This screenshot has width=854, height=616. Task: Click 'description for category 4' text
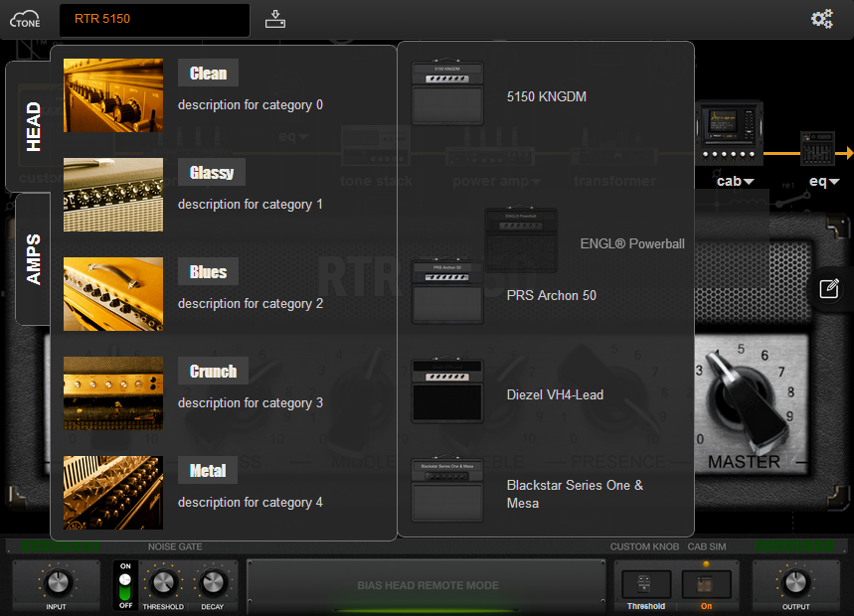(x=250, y=503)
